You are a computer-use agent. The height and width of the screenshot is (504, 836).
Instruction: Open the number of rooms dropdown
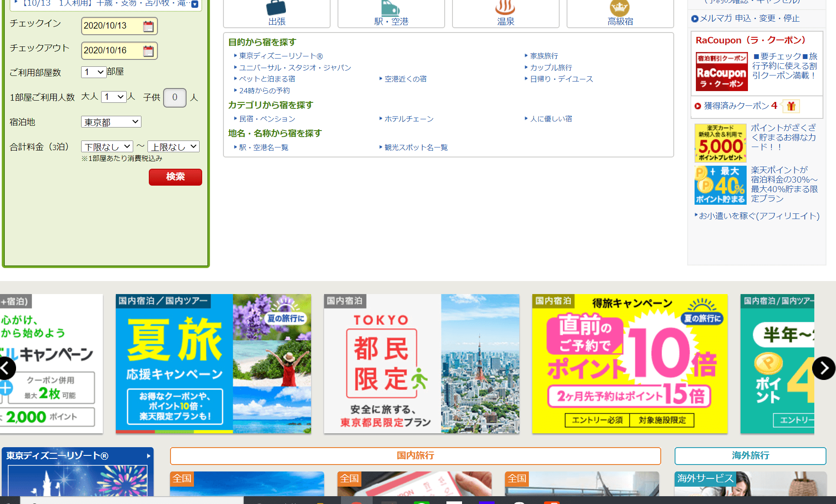(x=94, y=72)
